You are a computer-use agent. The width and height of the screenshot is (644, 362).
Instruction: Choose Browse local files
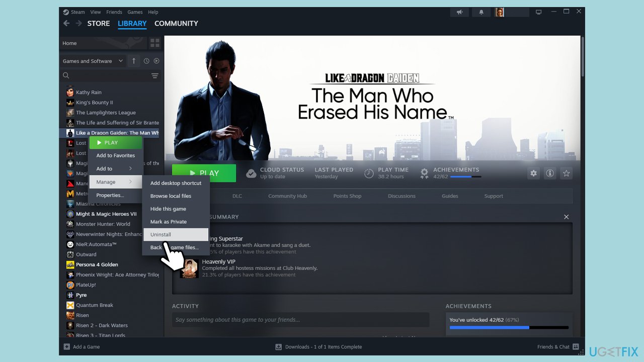(x=176, y=196)
